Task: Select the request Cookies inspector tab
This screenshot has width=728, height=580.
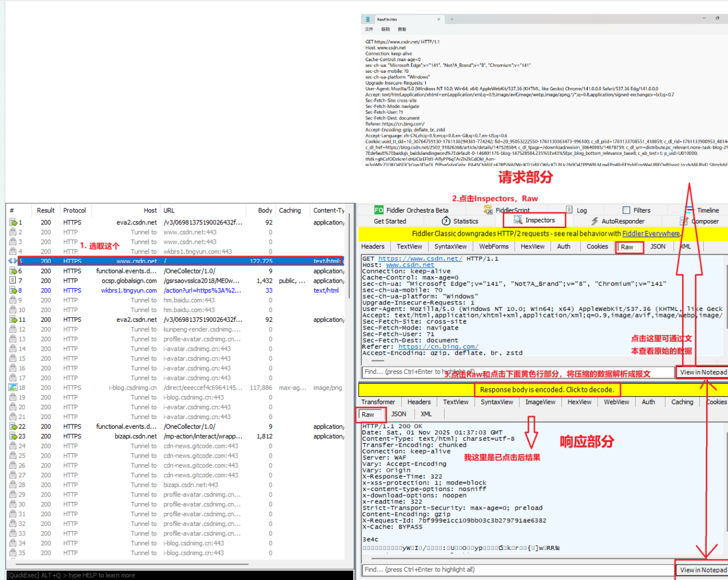Action: point(597,247)
